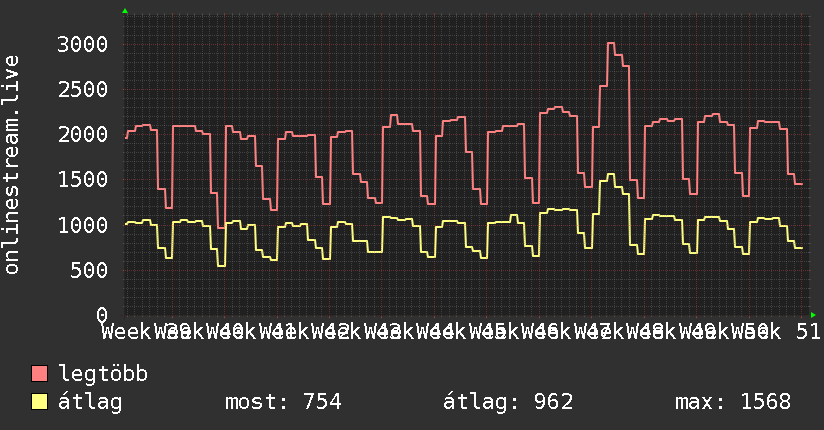Click the 3000 y-axis label
This screenshot has height=430, width=824.
coord(83,44)
